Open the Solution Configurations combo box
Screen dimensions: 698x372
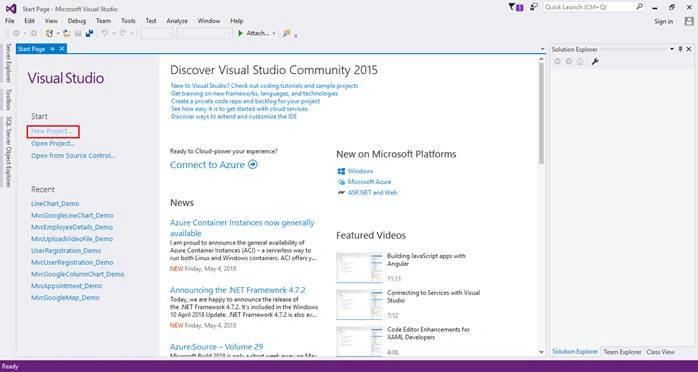[157, 33]
